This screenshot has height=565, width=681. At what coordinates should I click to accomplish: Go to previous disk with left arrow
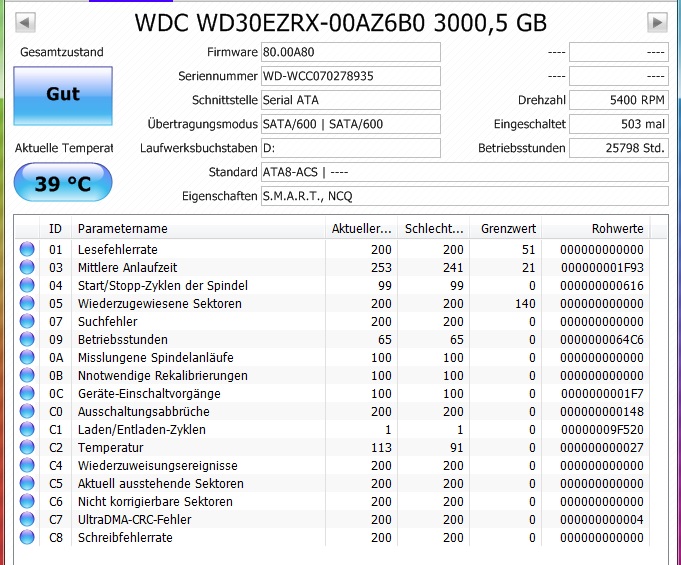coord(25,22)
